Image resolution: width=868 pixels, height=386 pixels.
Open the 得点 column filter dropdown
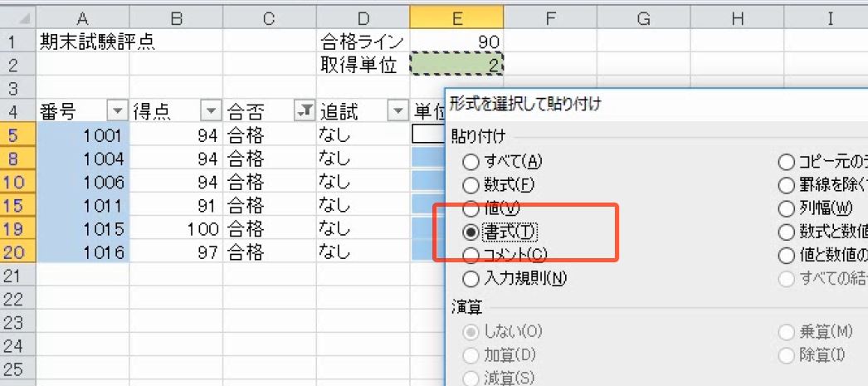(210, 112)
